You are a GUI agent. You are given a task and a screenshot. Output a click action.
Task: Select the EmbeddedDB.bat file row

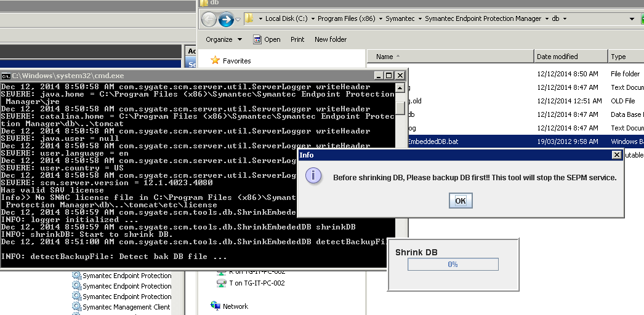[526, 142]
